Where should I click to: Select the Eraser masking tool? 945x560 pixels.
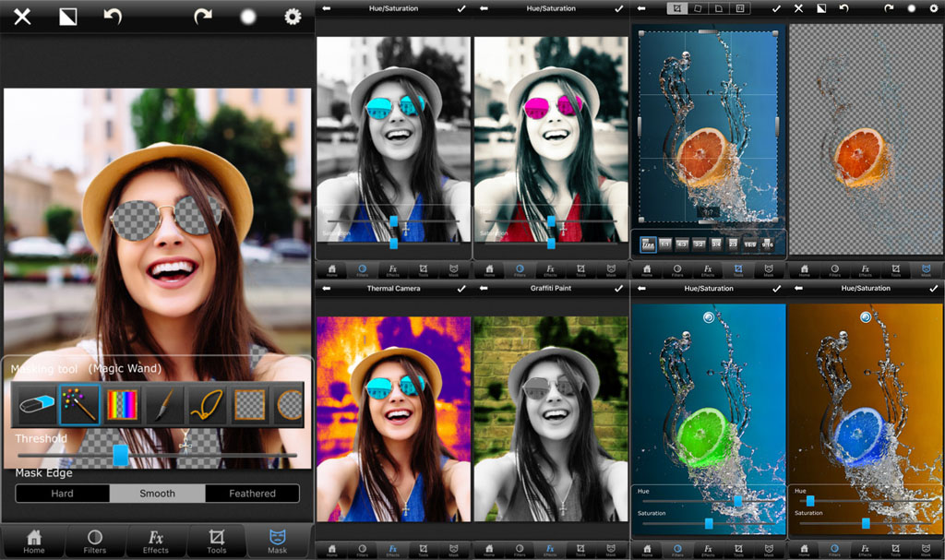[x=37, y=404]
